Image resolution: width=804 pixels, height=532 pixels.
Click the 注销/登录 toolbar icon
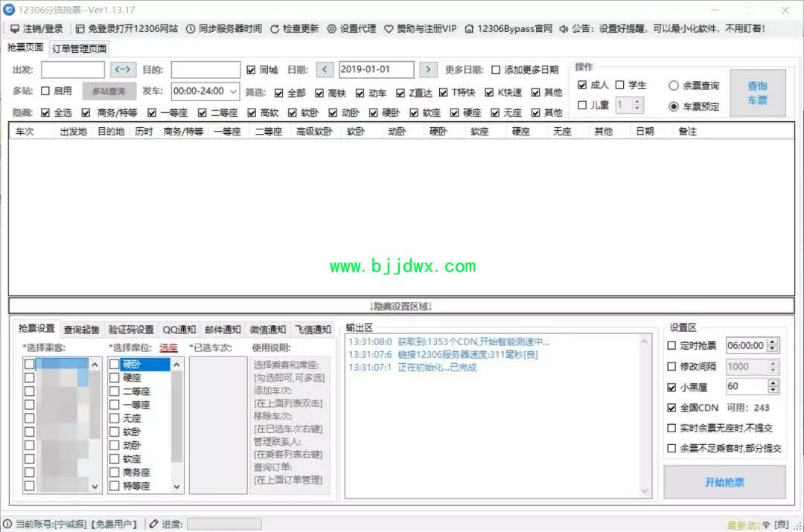point(15,29)
